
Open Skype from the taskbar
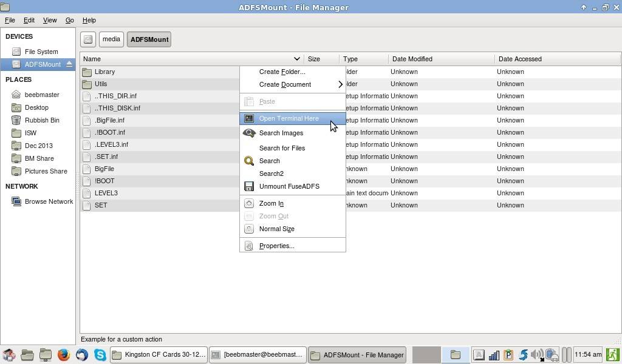coord(100,354)
